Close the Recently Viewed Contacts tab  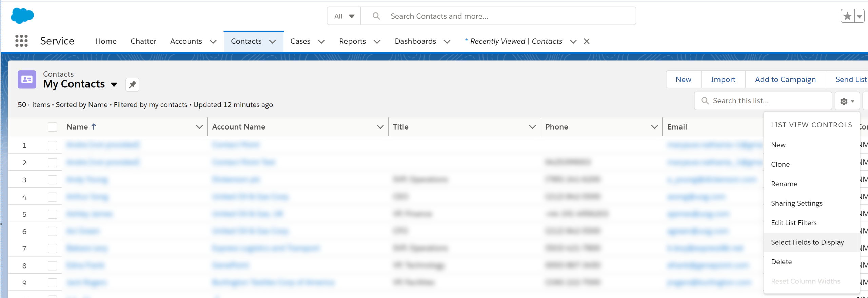(x=587, y=41)
